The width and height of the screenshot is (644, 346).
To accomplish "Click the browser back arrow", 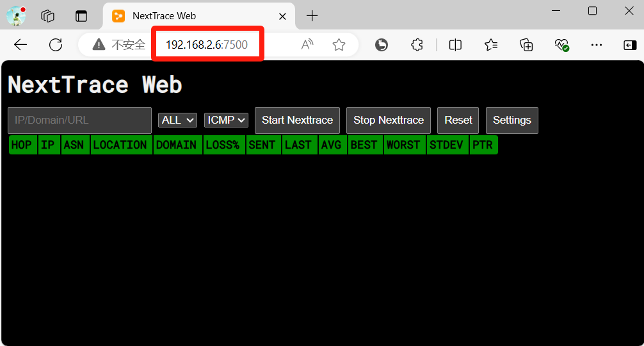I will pos(20,45).
